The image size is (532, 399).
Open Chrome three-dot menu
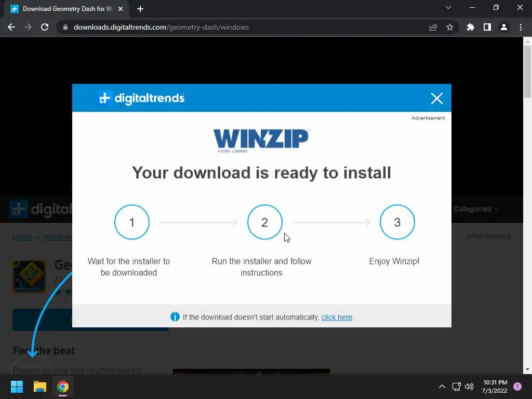(521, 27)
